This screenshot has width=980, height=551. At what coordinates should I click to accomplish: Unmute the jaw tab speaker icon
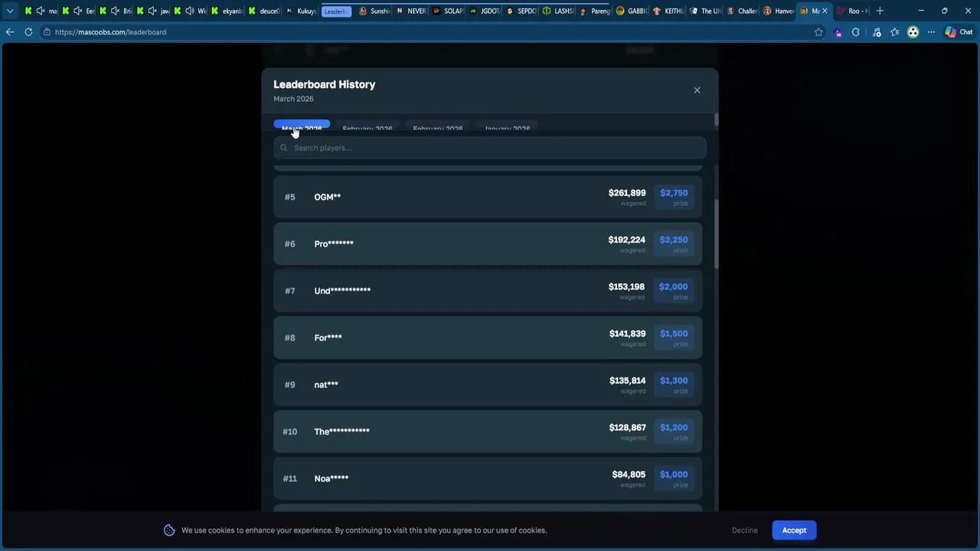pyautogui.click(x=152, y=11)
